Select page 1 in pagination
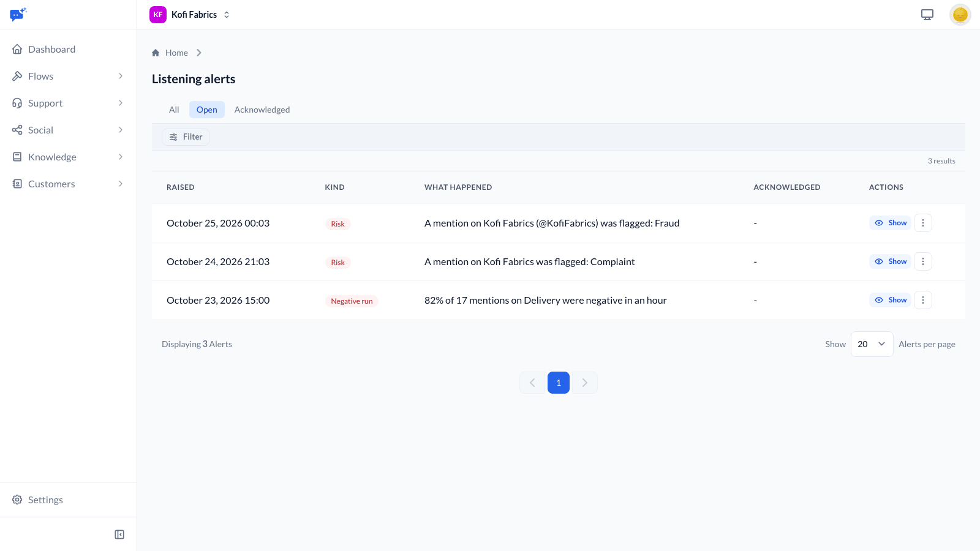 (x=559, y=383)
